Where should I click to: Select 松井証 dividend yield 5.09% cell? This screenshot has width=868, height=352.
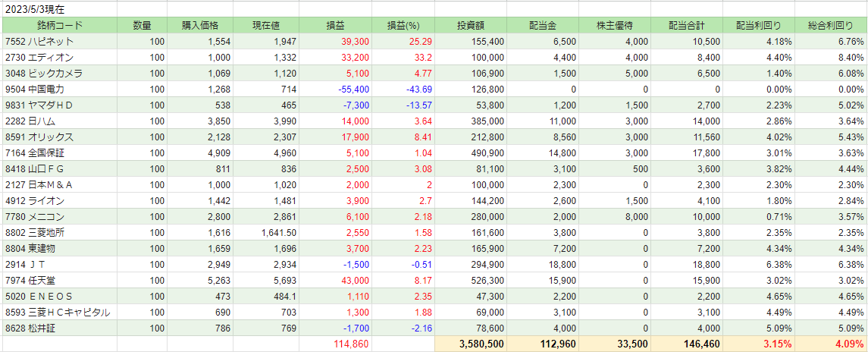click(x=759, y=328)
